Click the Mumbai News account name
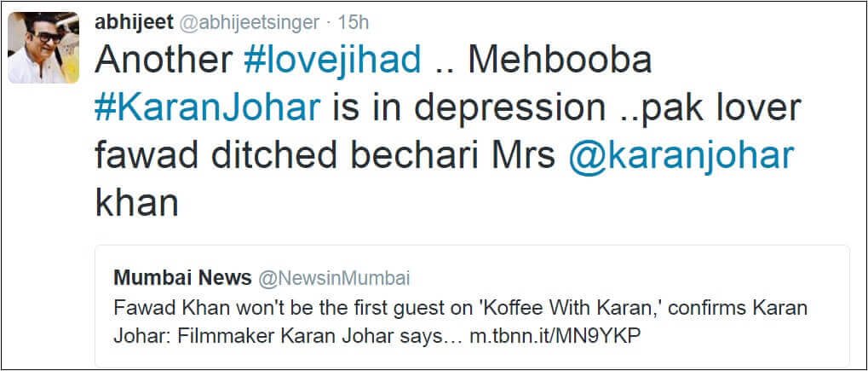 182,278
